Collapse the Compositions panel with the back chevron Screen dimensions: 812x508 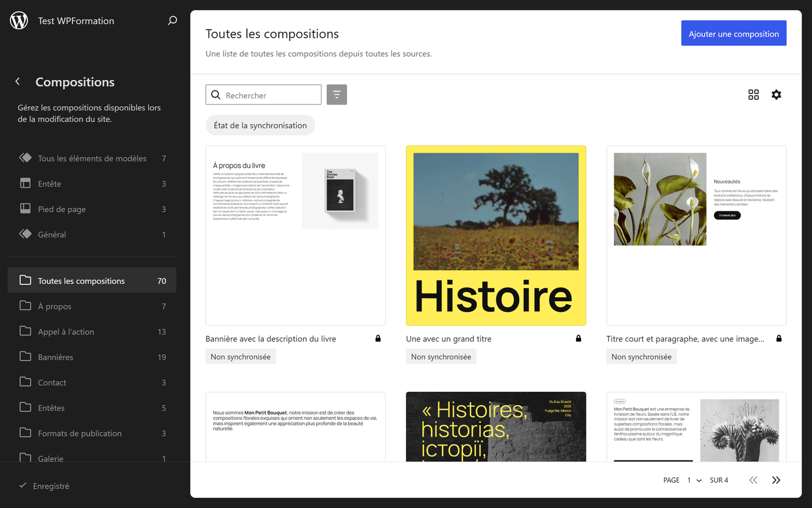pyautogui.click(x=17, y=81)
